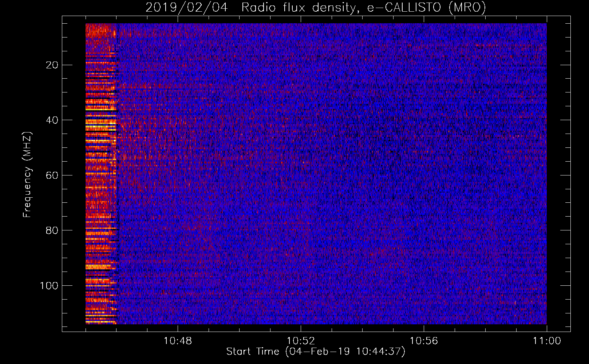
Task: Click the 11:00 time tick label
Action: pos(547,341)
